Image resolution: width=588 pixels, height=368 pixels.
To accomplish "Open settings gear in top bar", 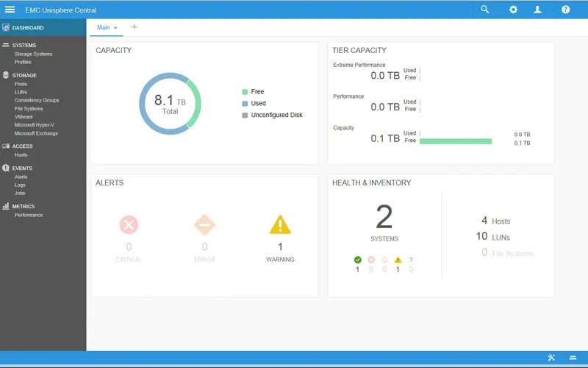I will pyautogui.click(x=513, y=10).
